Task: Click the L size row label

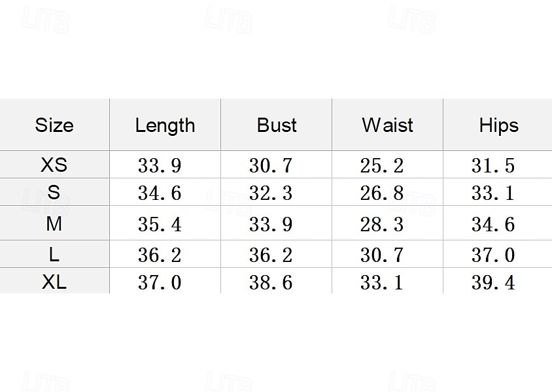Action: click(54, 254)
